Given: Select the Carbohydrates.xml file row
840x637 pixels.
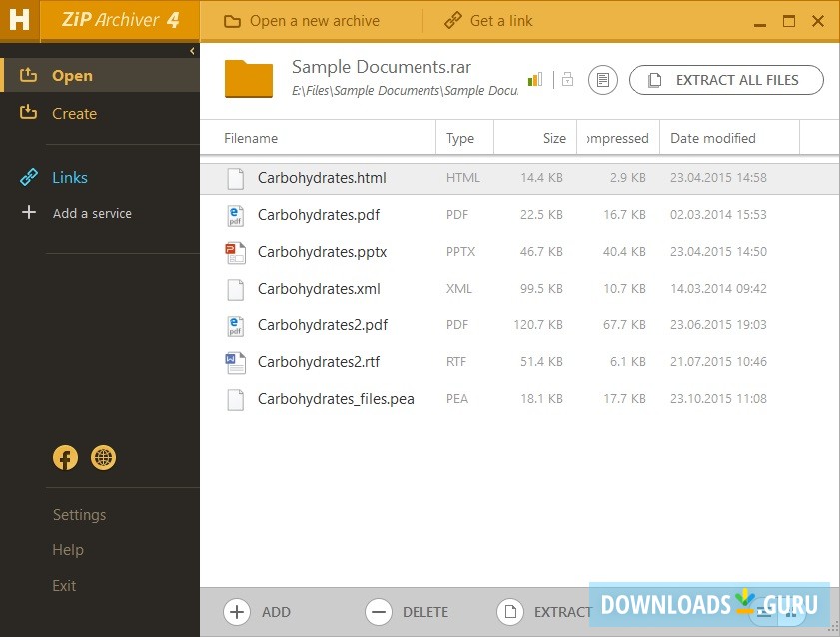Looking at the screenshot, I should click(x=499, y=289).
